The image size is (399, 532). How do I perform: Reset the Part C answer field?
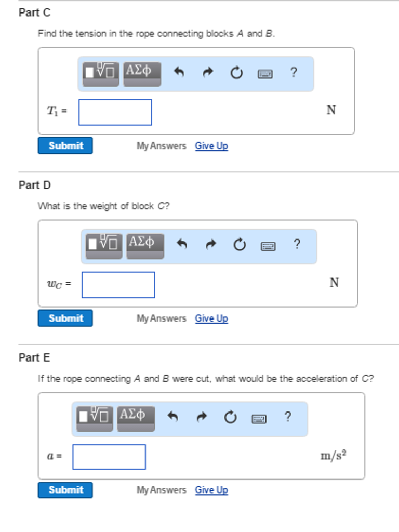pos(236,73)
